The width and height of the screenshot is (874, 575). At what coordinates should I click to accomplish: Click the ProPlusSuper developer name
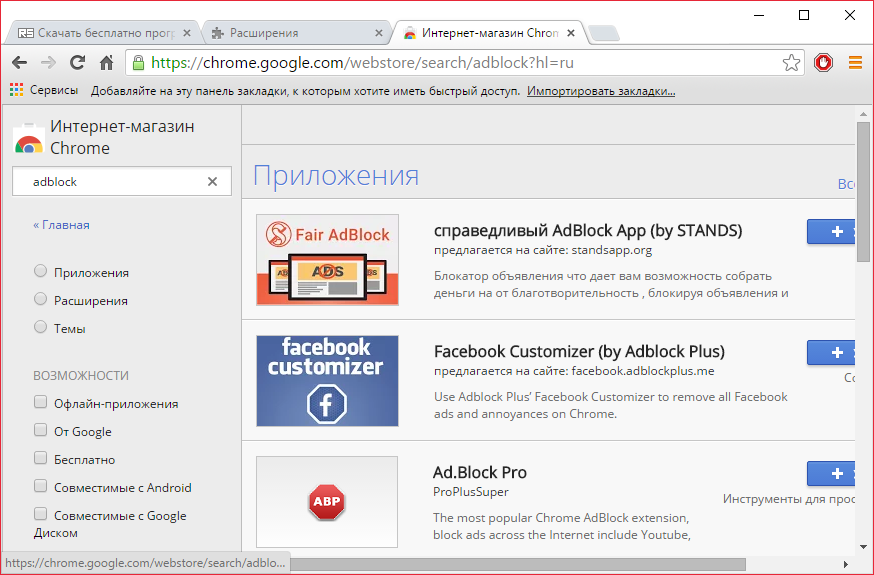click(471, 492)
